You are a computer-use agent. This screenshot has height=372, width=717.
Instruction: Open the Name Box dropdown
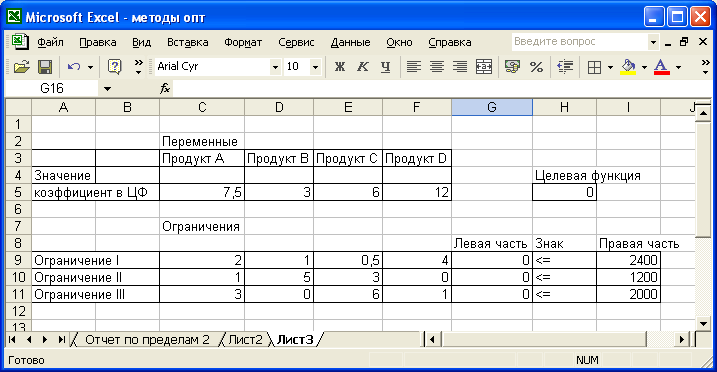(x=107, y=89)
